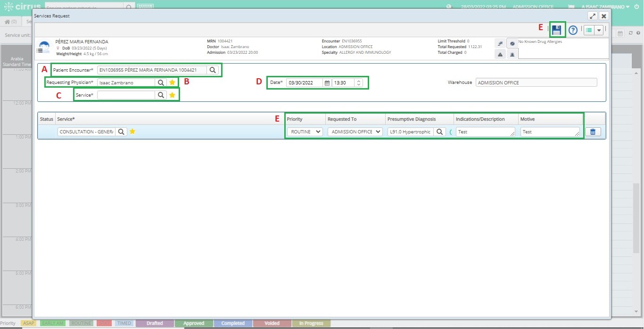This screenshot has height=329, width=644.
Task: Open help with the question mark icon
Action: tap(573, 30)
